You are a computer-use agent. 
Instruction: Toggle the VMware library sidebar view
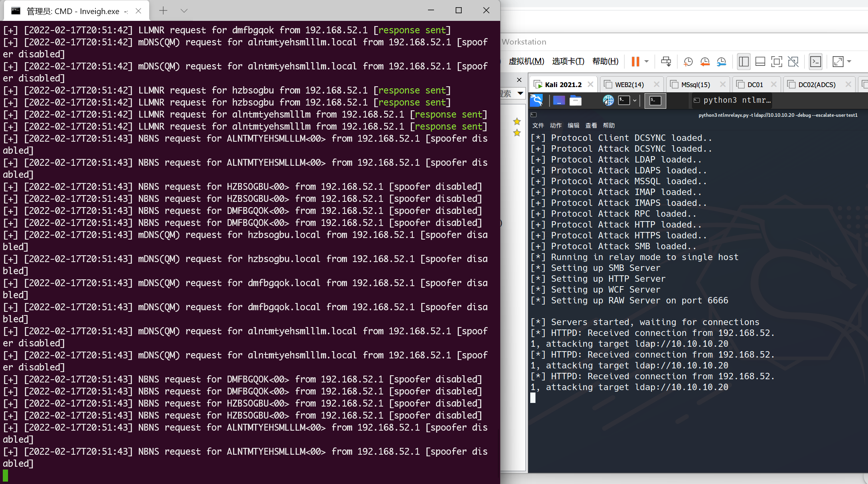coord(744,61)
